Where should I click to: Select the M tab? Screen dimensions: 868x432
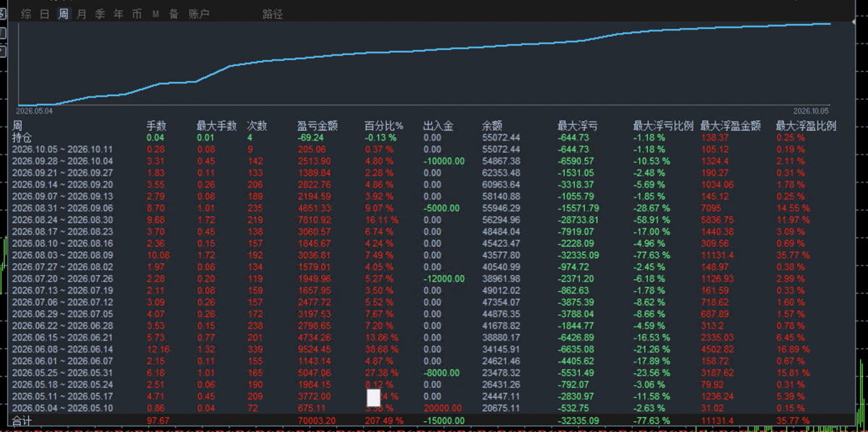pos(156,14)
